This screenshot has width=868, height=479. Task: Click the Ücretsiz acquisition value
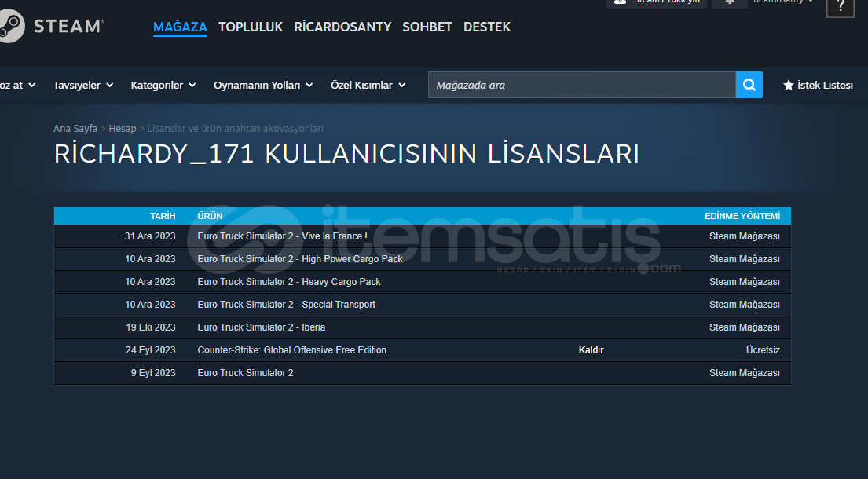point(763,350)
